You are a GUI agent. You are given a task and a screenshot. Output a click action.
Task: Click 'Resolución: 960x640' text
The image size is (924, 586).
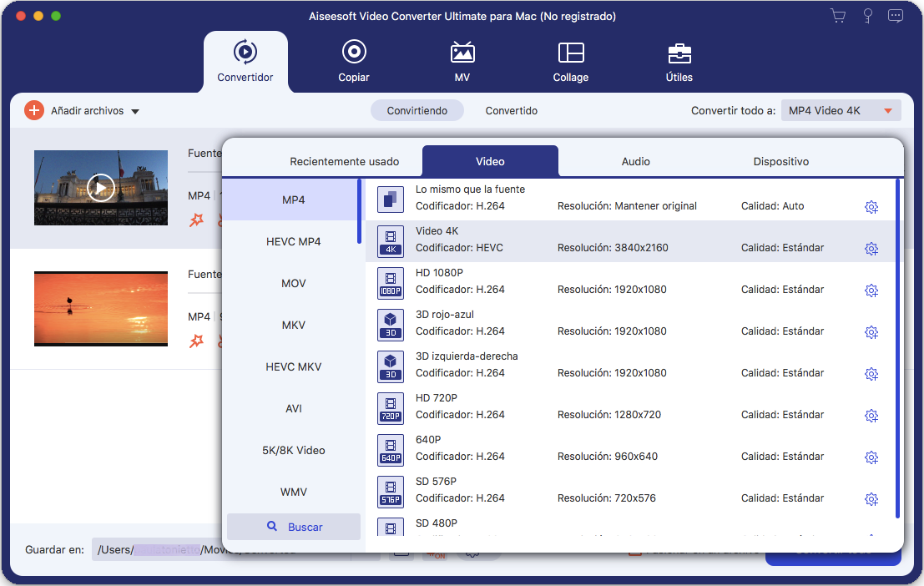coord(607,457)
